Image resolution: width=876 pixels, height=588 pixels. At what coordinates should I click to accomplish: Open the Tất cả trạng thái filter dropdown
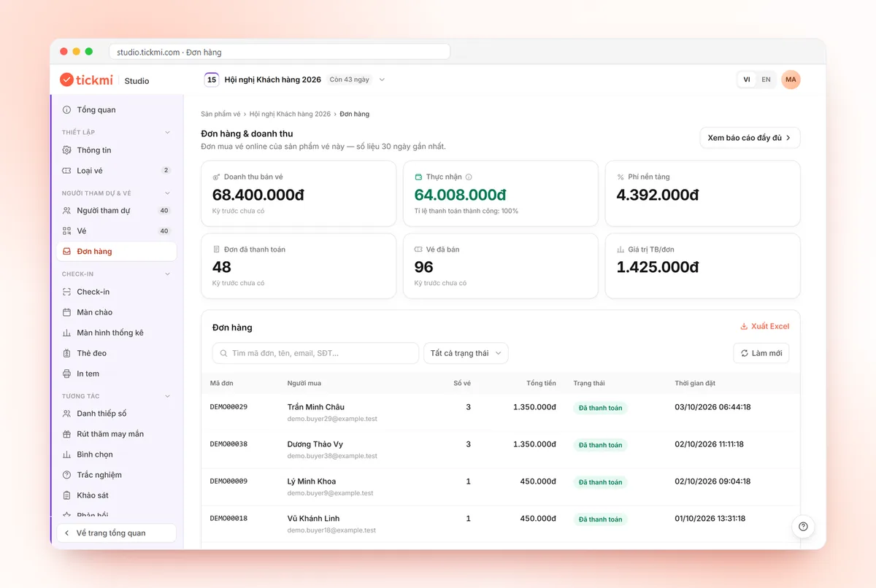[466, 353]
